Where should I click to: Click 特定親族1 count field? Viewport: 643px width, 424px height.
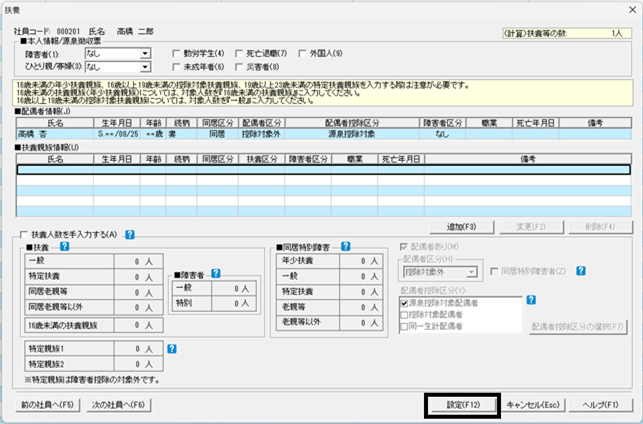139,349
